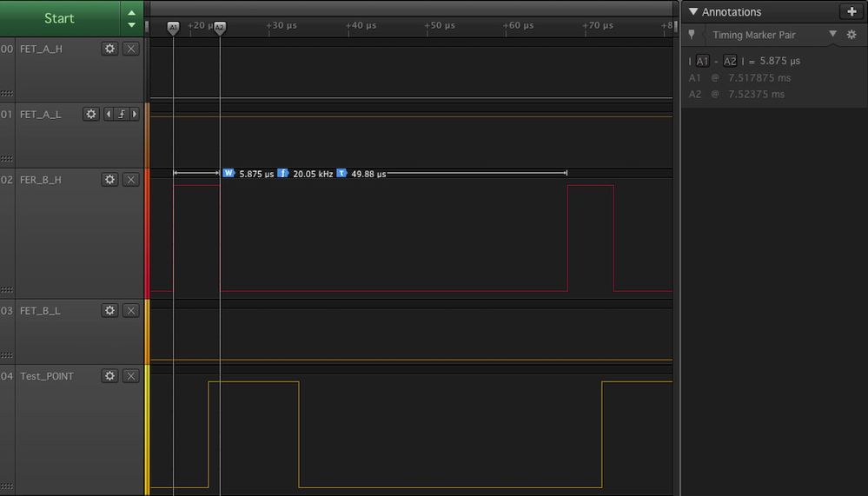This screenshot has width=868, height=496.
Task: Remove the Test_POINT channel with its X
Action: pos(130,376)
